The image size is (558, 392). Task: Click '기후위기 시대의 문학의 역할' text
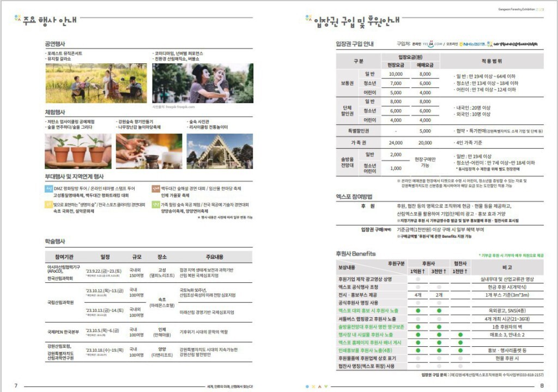click(204, 332)
